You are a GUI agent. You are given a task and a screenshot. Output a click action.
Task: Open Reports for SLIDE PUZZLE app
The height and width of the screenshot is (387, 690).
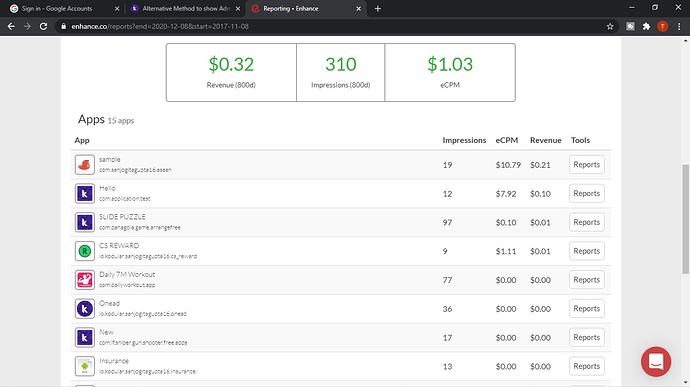[587, 222]
